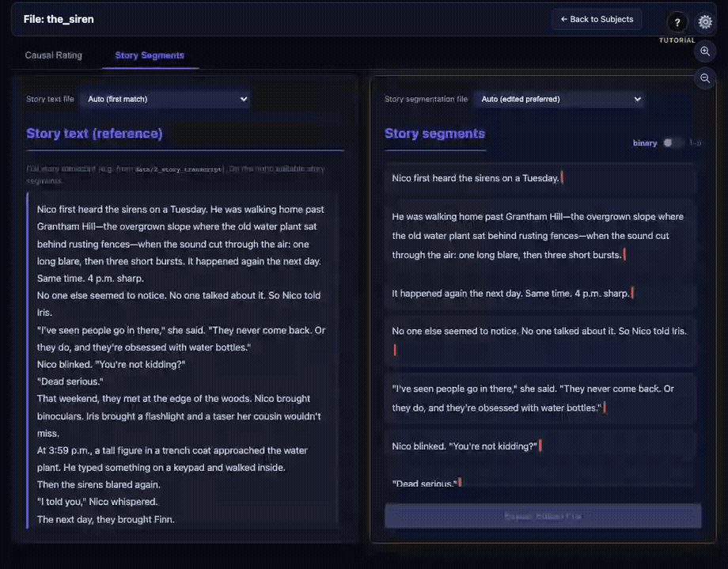This screenshot has width=728, height=569.
Task: Click segment starting "He was walking home past Grantham Hill"
Action: pos(540,236)
